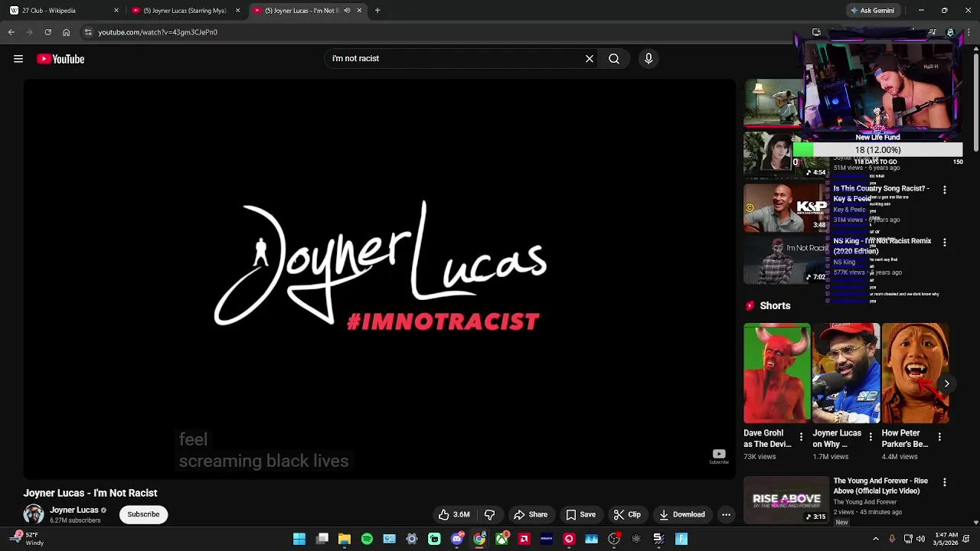980x551 pixels.
Task: Open a new browser tab
Action: (x=377, y=11)
